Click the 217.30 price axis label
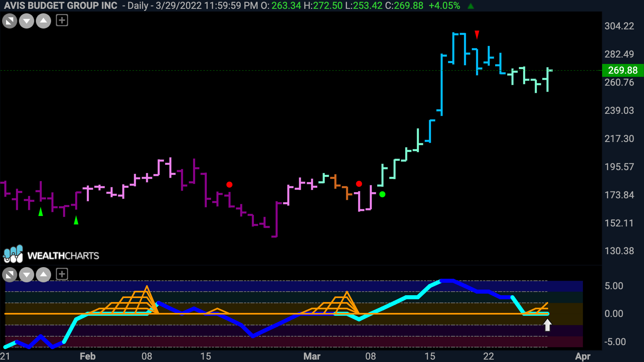Image resolution: width=644 pixels, height=362 pixels. pos(619,139)
